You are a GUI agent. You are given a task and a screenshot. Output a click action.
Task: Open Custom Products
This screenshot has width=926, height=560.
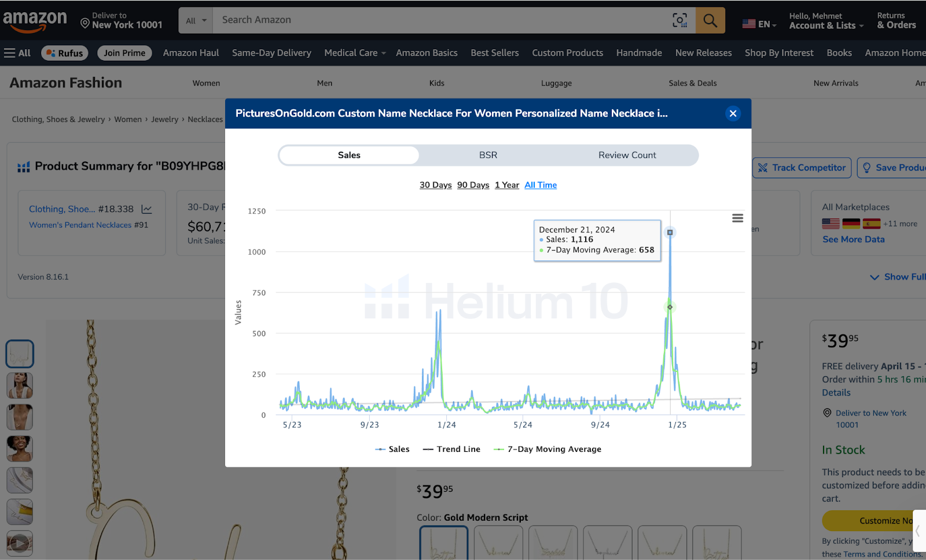pyautogui.click(x=567, y=53)
